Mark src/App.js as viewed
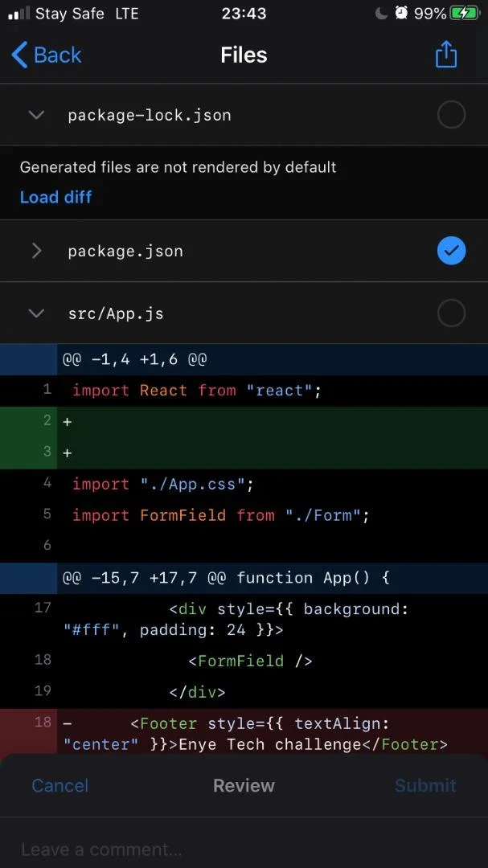The image size is (488, 868). click(451, 313)
